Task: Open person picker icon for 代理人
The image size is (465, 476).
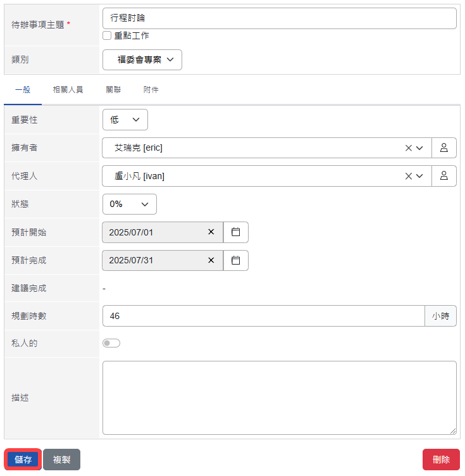Action: click(443, 176)
